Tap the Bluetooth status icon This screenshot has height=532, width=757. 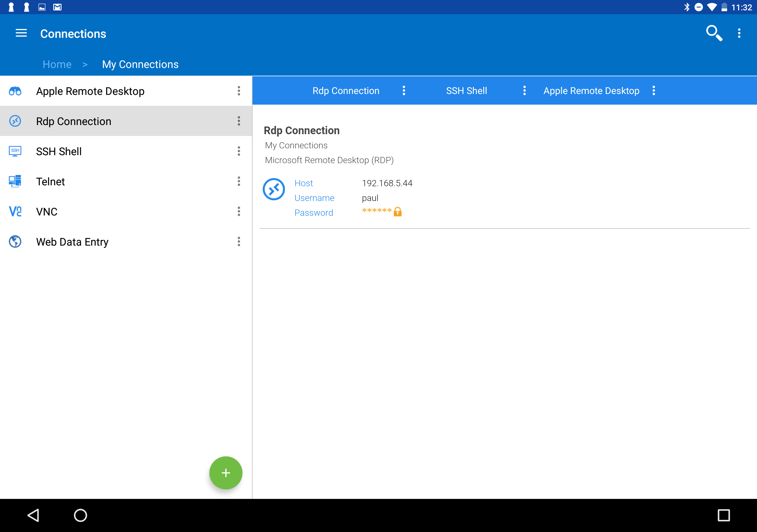coord(687,7)
